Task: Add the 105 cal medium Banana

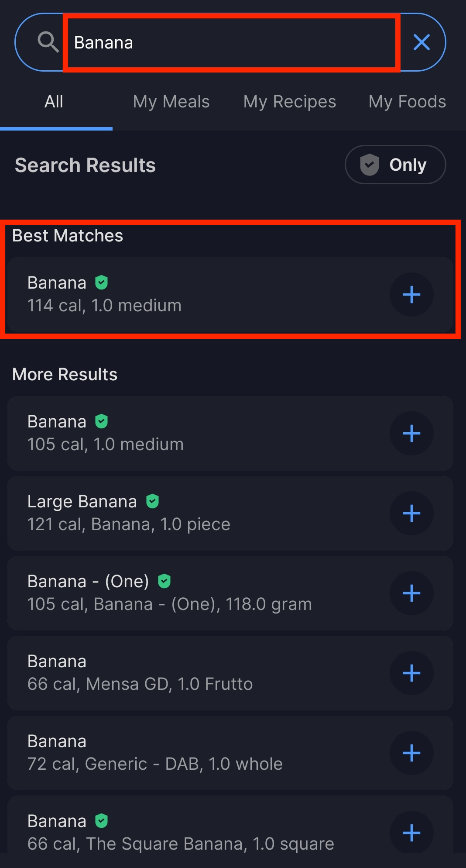Action: [x=411, y=434]
